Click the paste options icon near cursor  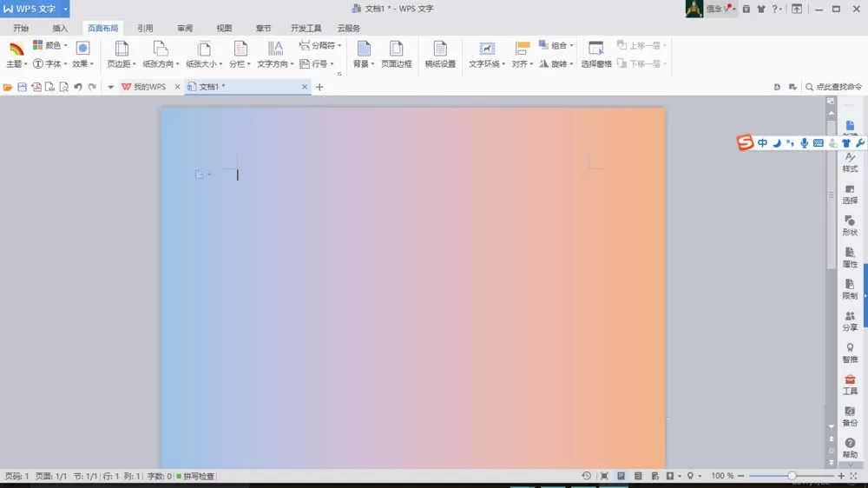pyautogui.click(x=200, y=175)
